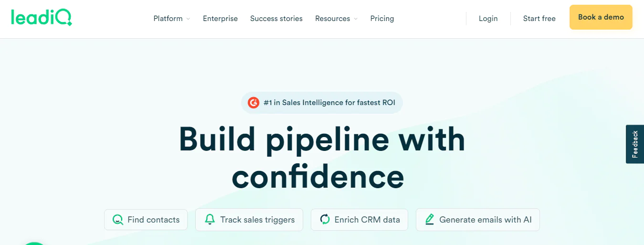Screen dimensions: 644x245
Task: Open the Resources navigation menu
Action: (x=332, y=19)
